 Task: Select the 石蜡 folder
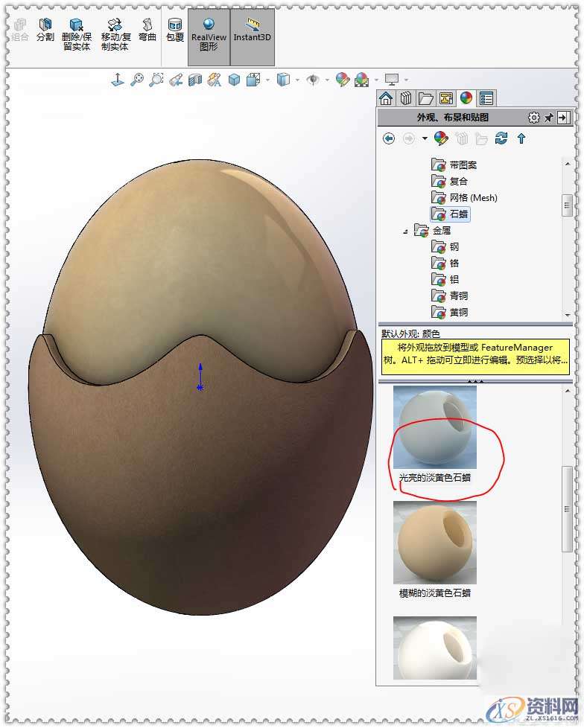click(x=450, y=214)
